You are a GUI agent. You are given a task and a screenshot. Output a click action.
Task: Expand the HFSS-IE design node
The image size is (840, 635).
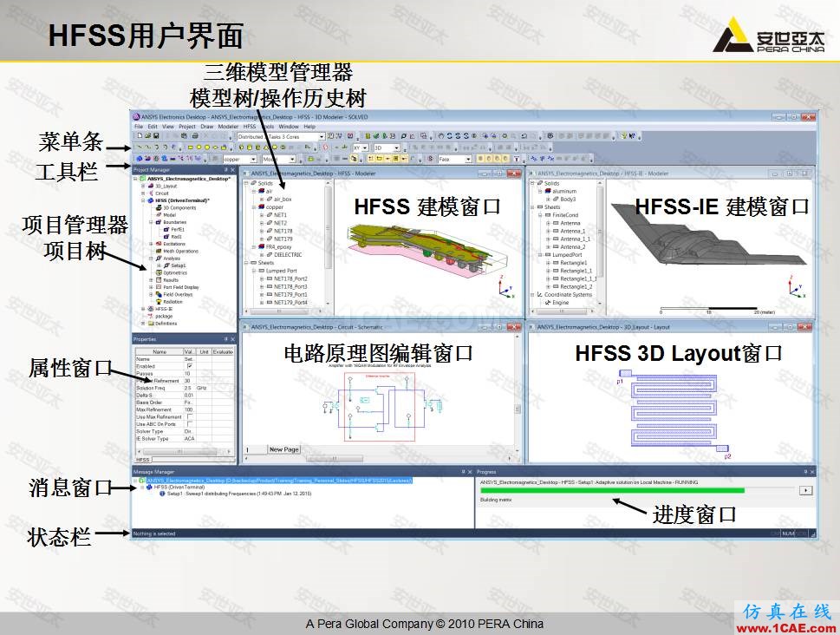click(x=144, y=309)
